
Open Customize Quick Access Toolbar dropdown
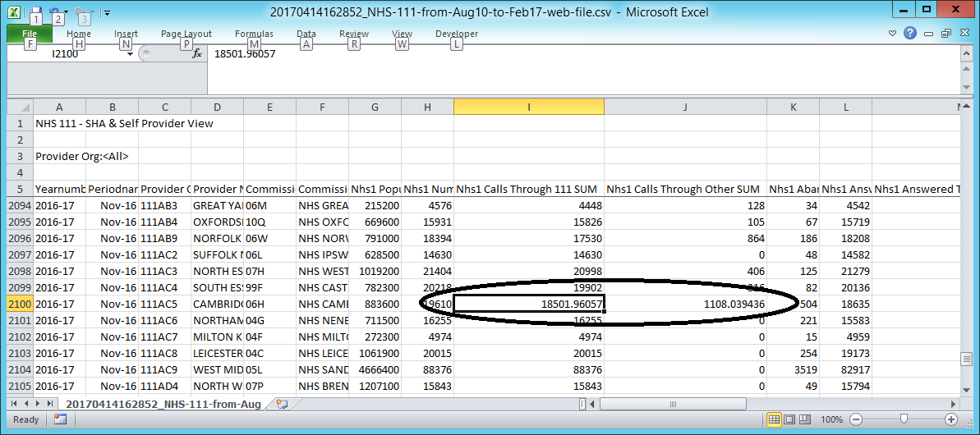107,11
